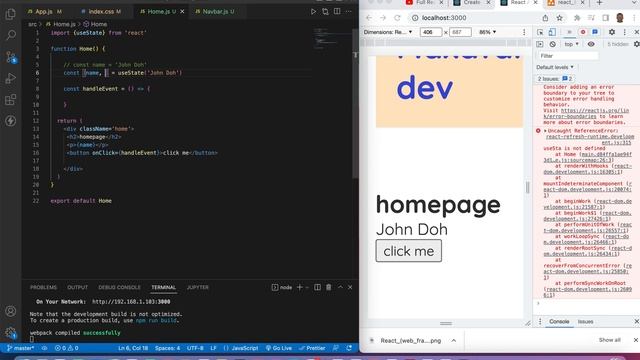Toggle live expression eye in console
This screenshot has height=360, width=640.
tap(591, 44)
